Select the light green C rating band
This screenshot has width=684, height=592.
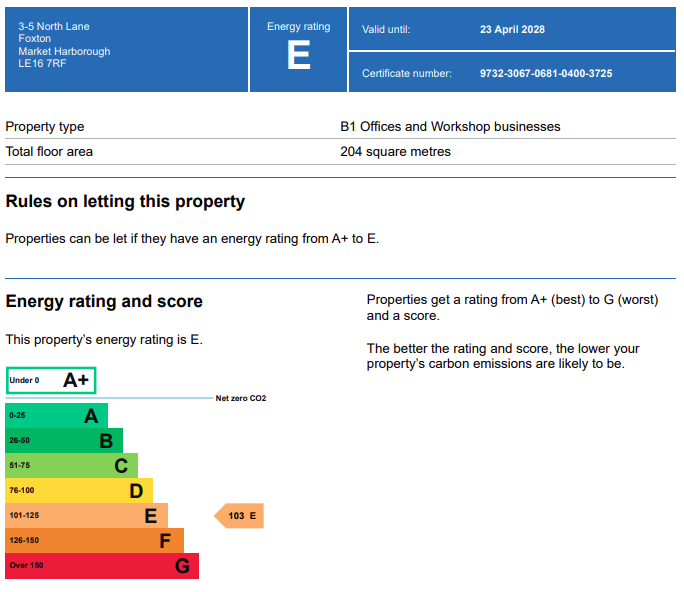tap(71, 466)
